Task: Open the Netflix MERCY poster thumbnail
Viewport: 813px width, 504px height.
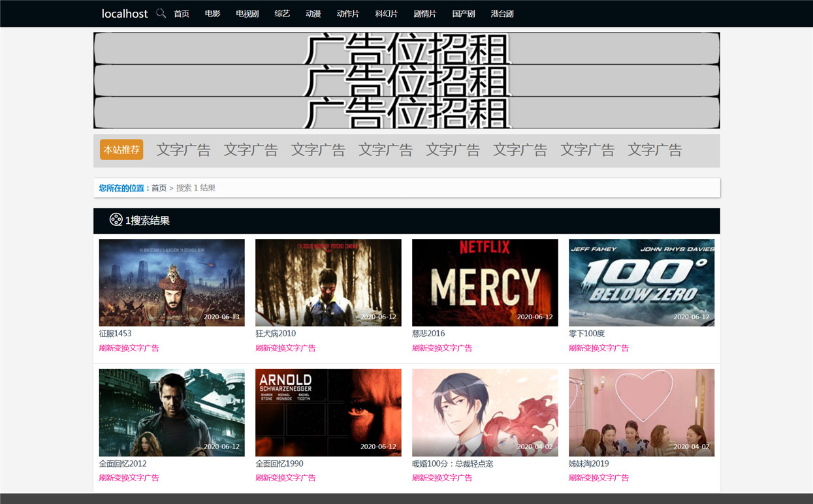Action: point(485,283)
